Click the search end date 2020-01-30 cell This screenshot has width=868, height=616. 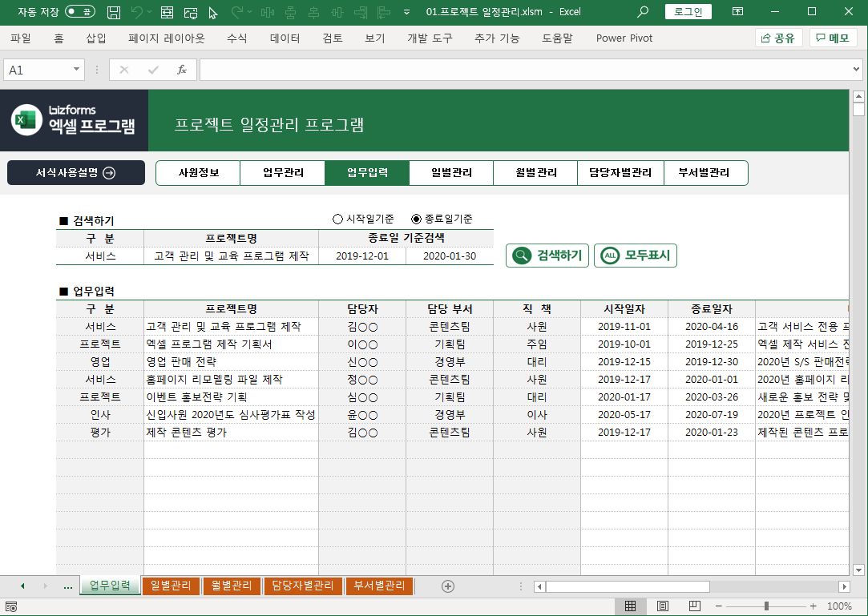tap(450, 256)
